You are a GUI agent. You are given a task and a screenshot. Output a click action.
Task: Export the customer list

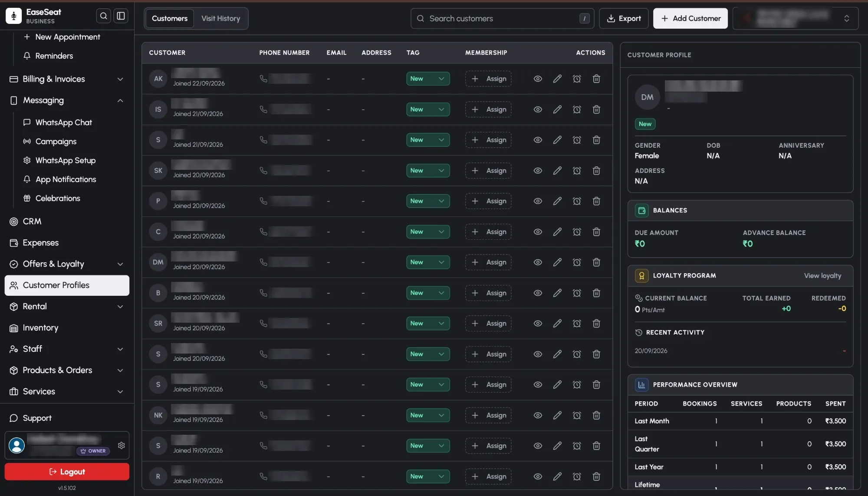pos(624,18)
